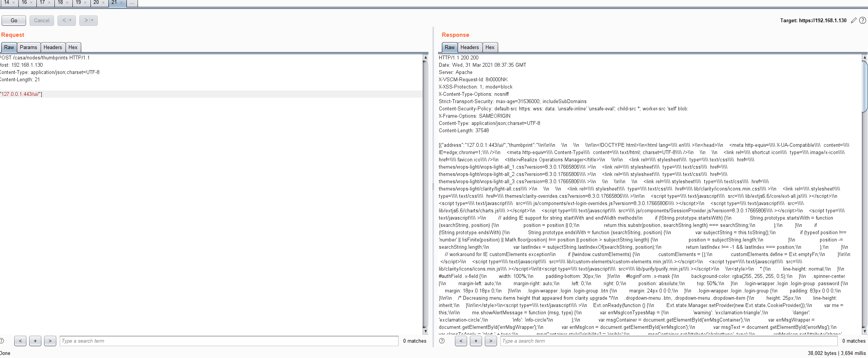Click the X-XSS-Protection response header
The height and width of the screenshot is (358, 868).
[x=476, y=87]
